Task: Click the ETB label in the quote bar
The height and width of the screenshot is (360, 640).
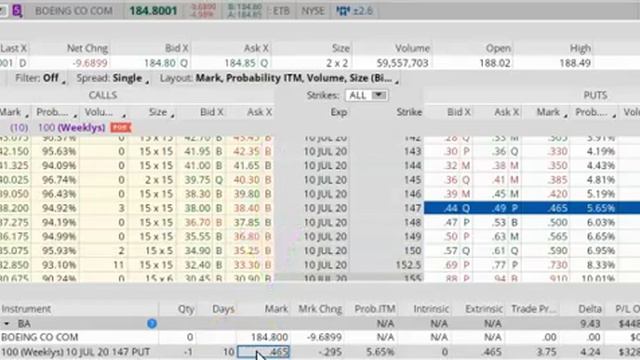Action: coord(281,11)
